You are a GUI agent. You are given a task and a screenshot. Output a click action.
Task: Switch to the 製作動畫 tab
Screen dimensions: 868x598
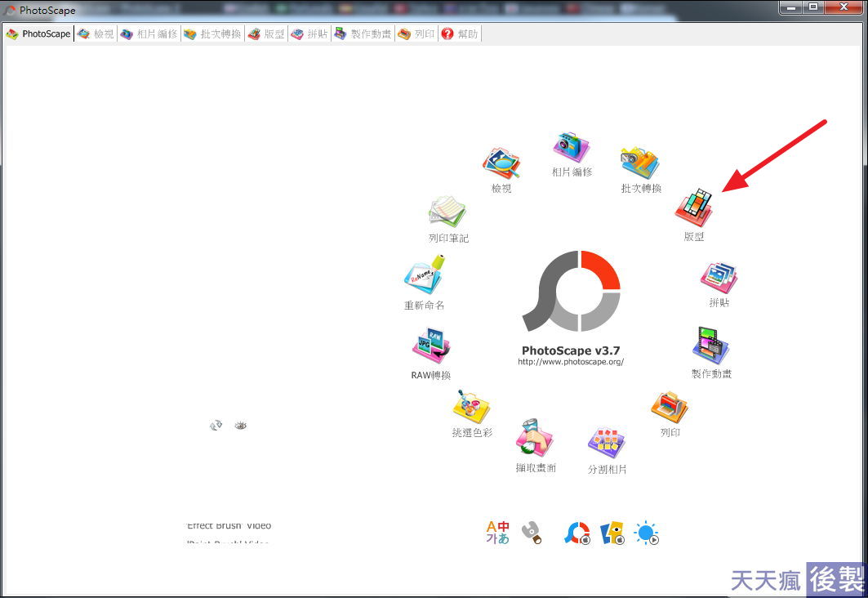363,33
